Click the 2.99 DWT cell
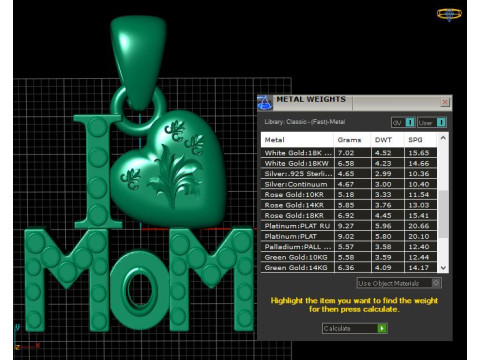 click(x=387, y=174)
